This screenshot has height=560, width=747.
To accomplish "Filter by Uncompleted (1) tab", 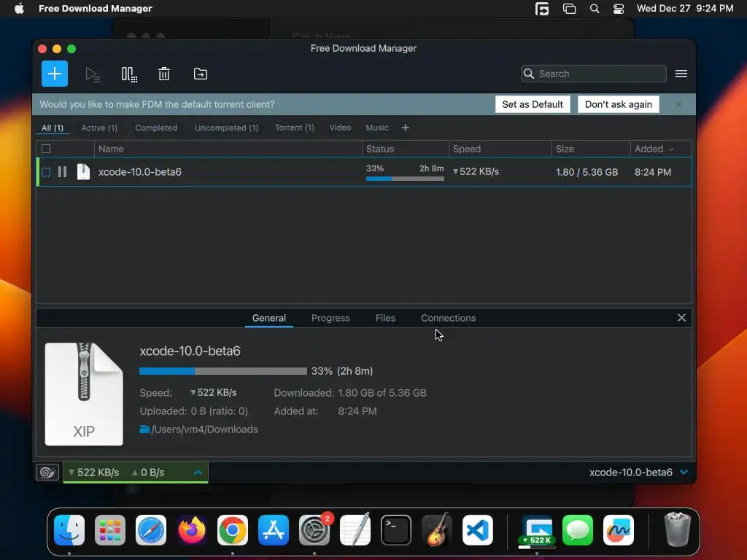I will [x=226, y=128].
